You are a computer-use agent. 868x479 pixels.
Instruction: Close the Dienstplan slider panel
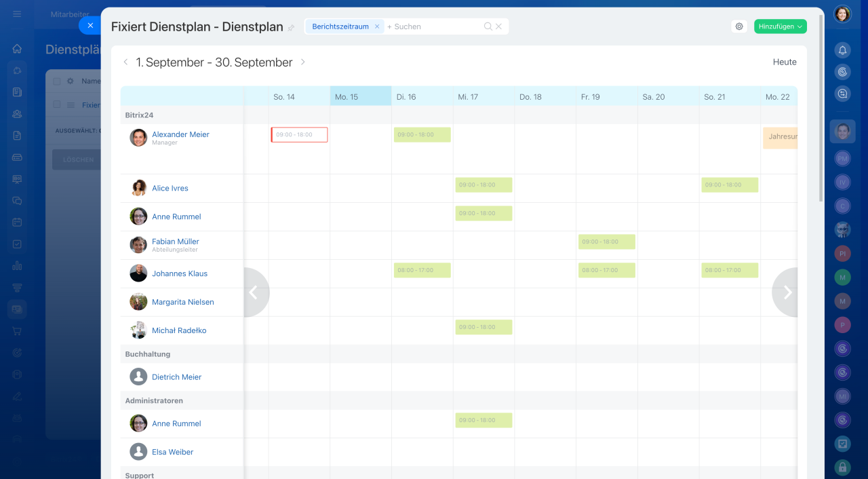point(90,26)
